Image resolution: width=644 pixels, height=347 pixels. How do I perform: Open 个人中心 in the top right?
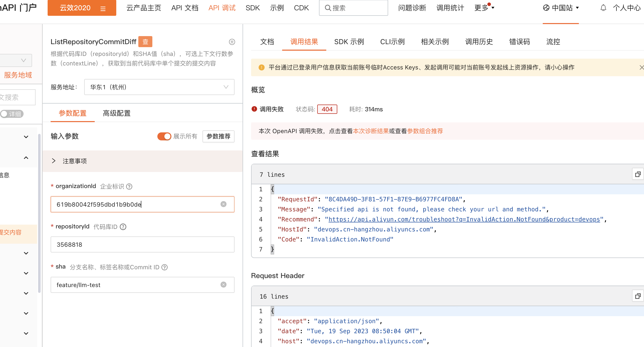coord(627,8)
